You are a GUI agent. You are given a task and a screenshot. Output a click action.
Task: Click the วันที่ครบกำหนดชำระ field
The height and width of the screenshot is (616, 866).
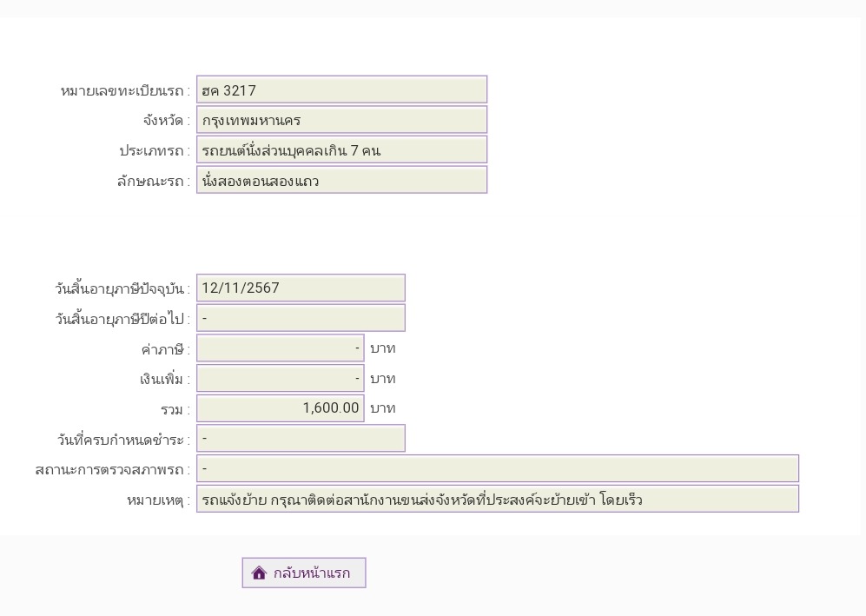click(301, 438)
